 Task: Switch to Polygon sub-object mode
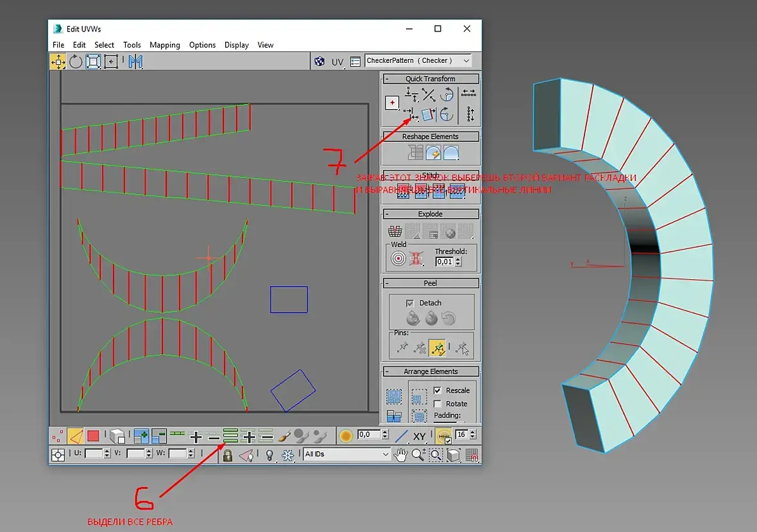tap(93, 436)
